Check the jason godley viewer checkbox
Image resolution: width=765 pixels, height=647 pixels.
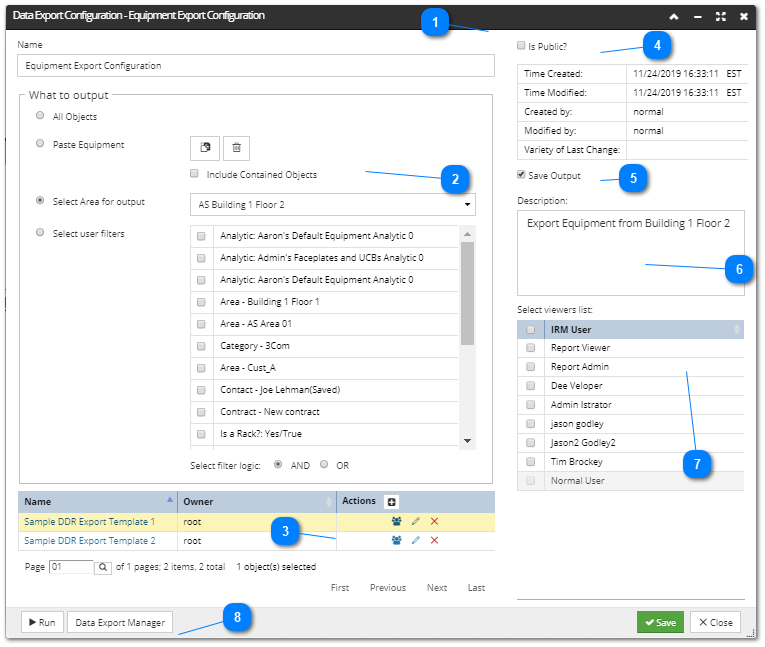531,424
